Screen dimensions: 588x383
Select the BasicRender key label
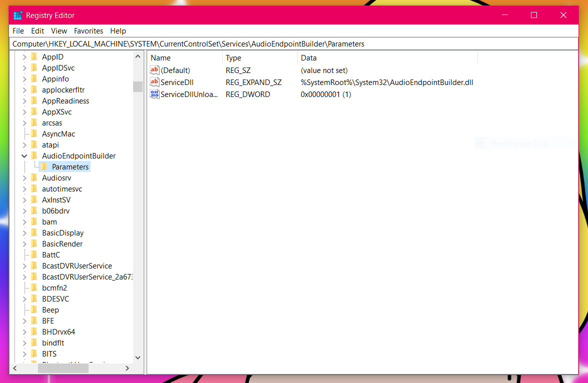pyautogui.click(x=62, y=243)
